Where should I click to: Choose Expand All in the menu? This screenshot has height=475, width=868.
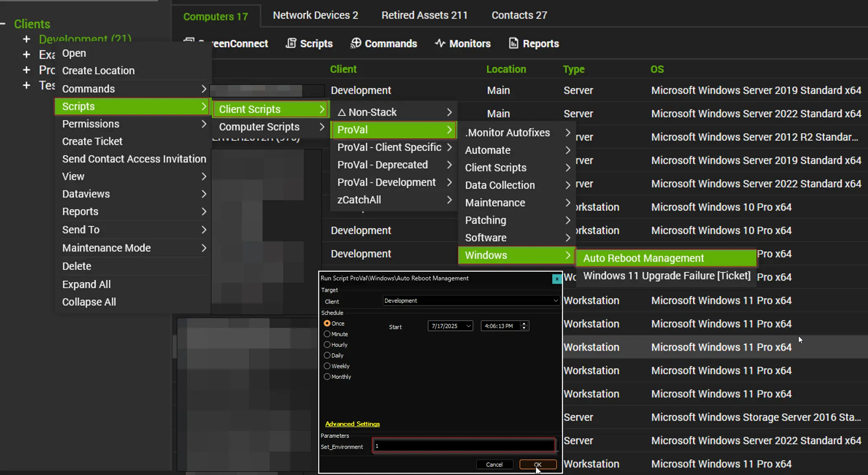click(133, 284)
